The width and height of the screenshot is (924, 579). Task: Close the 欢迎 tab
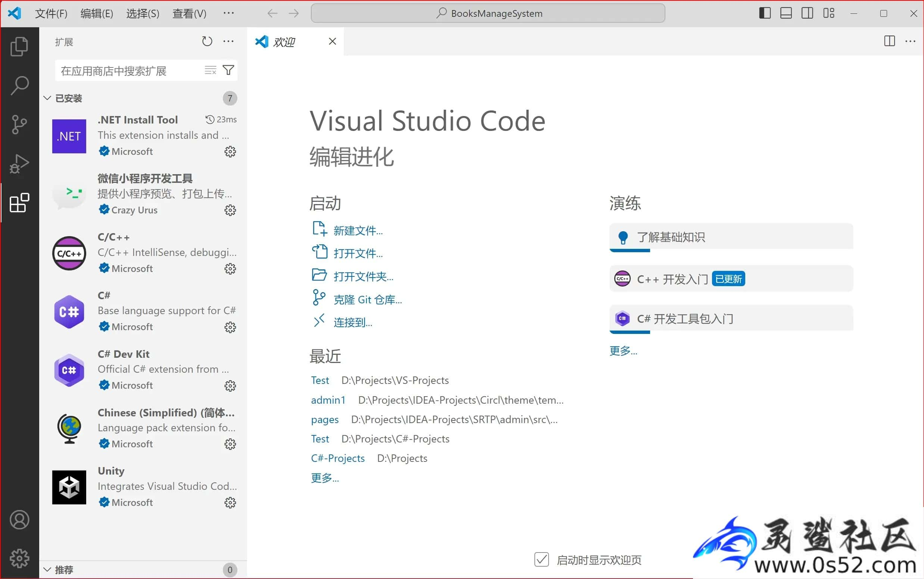pos(332,41)
